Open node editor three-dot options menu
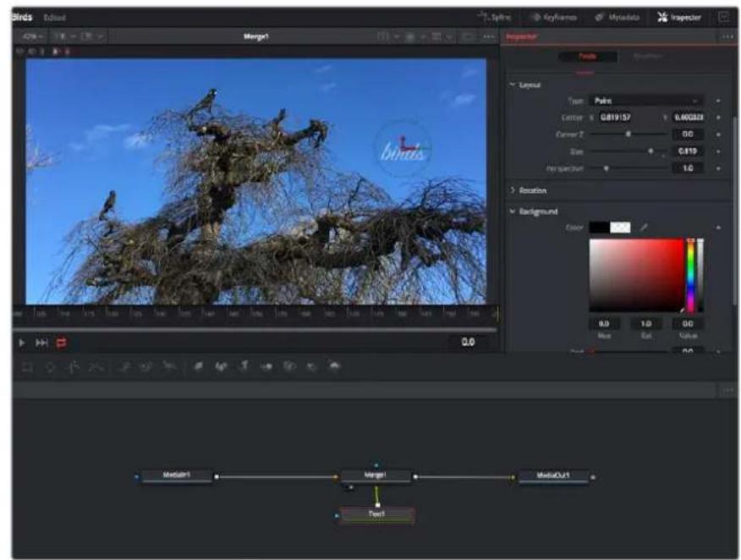 (x=727, y=391)
